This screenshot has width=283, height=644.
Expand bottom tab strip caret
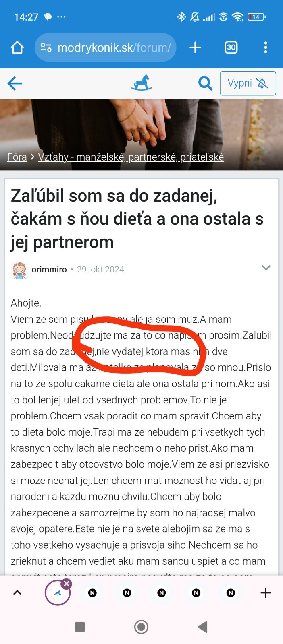point(17,592)
